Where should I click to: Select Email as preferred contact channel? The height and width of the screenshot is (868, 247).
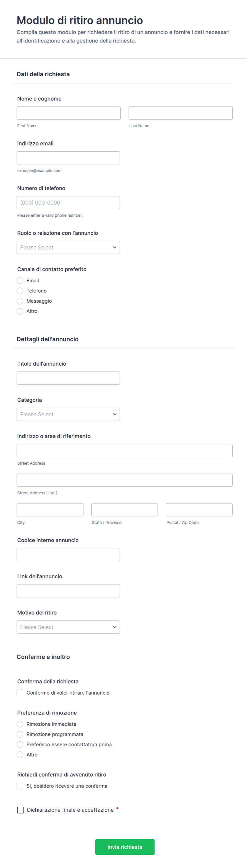(20, 281)
